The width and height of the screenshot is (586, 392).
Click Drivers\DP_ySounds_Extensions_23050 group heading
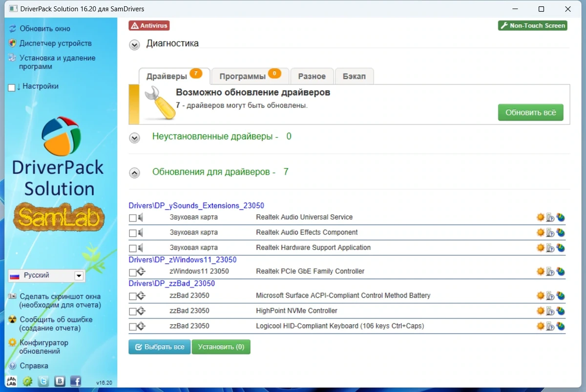coord(196,206)
